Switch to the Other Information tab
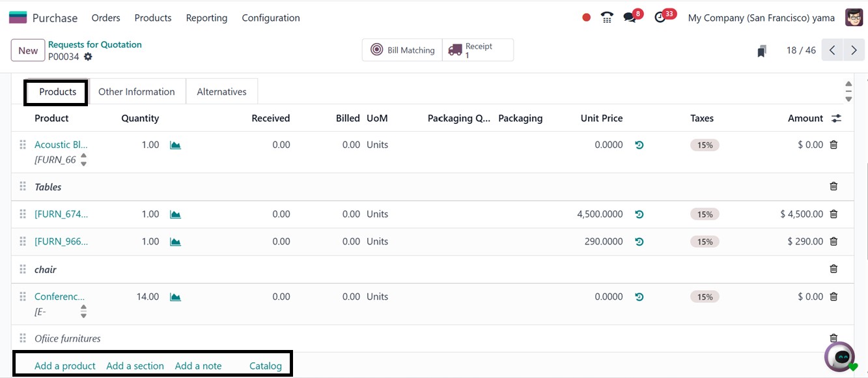 click(137, 92)
